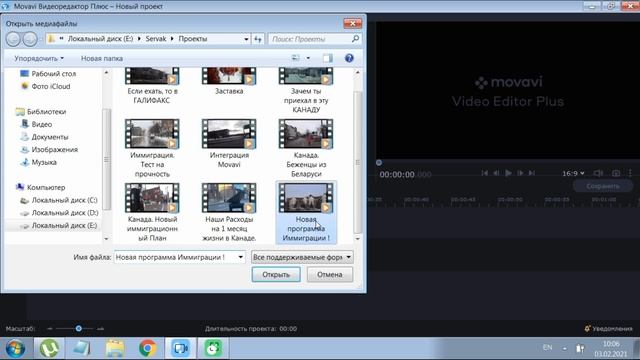Click the Имя файла input field
This screenshot has height=360, width=640.
pos(176,257)
